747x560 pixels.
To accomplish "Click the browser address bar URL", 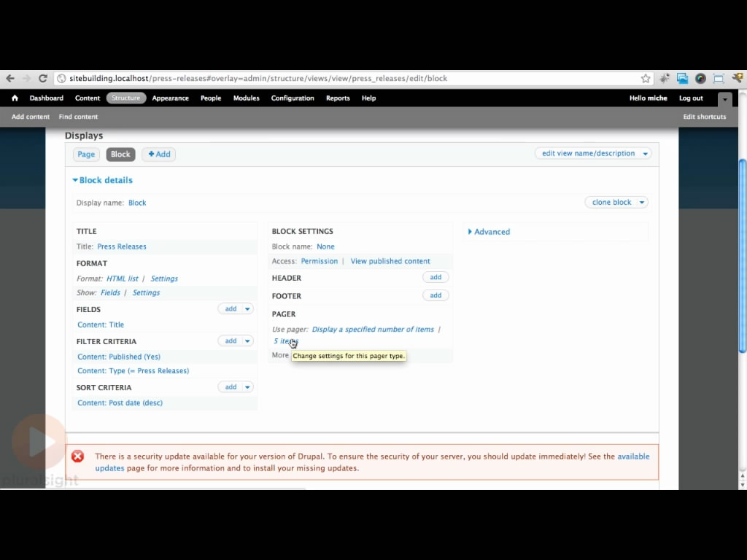I will point(258,79).
